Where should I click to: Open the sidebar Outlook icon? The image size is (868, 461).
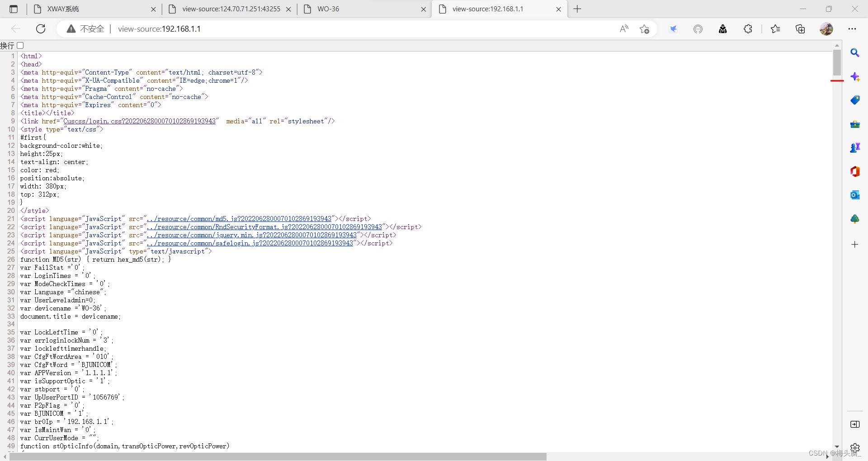tap(855, 195)
